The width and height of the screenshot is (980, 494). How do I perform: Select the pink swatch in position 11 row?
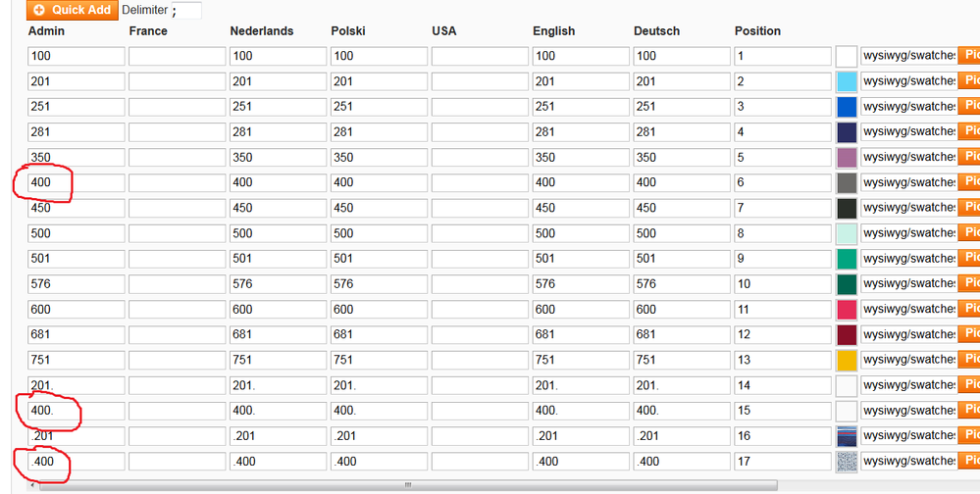[847, 310]
